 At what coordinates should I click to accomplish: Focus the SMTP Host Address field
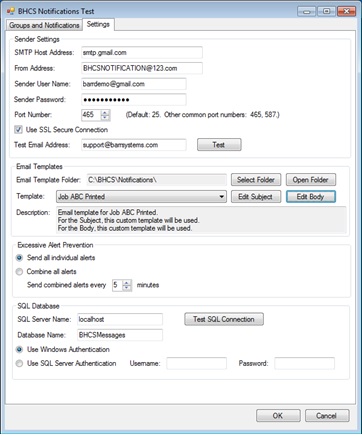click(142, 53)
